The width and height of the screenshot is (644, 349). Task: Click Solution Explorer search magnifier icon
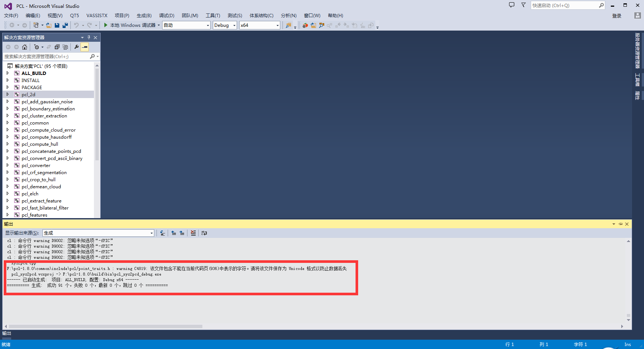pos(92,57)
